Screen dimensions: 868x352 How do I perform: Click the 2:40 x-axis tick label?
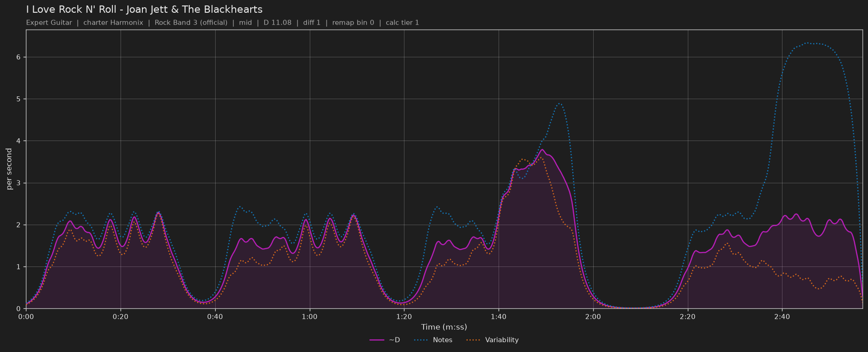click(x=782, y=317)
